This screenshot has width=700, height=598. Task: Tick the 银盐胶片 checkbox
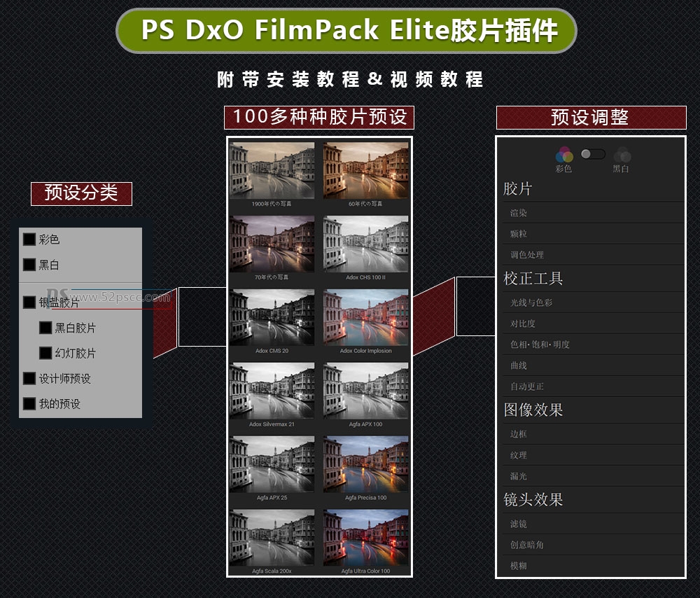coord(29,303)
